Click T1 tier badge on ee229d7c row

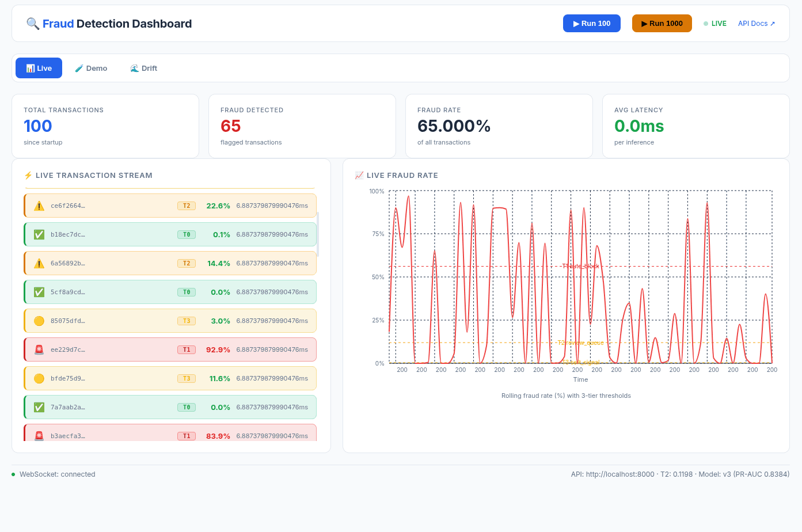click(x=187, y=349)
